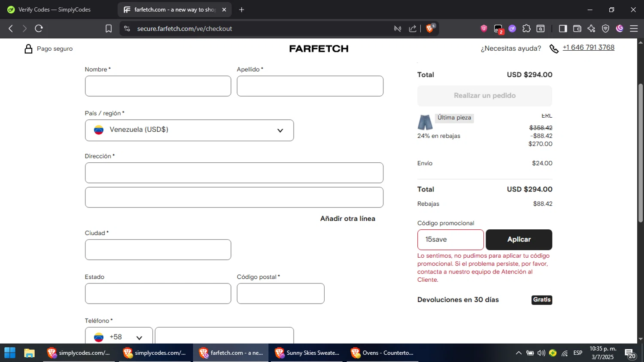Click the Gratis badge
This screenshot has height=362, width=644.
(x=542, y=300)
